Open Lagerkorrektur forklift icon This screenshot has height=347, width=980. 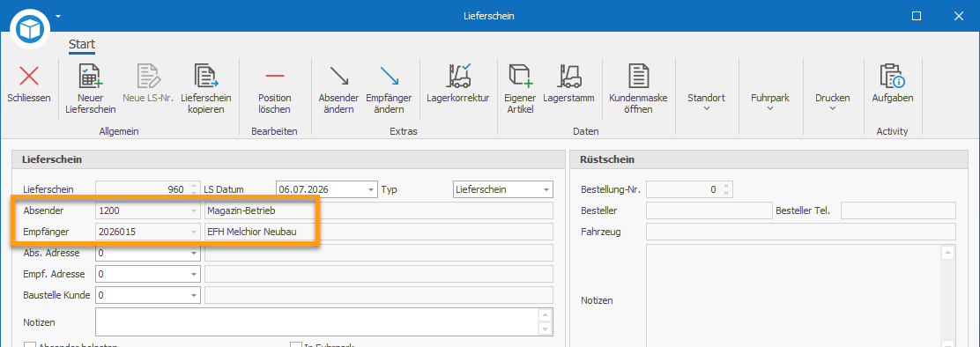458,76
